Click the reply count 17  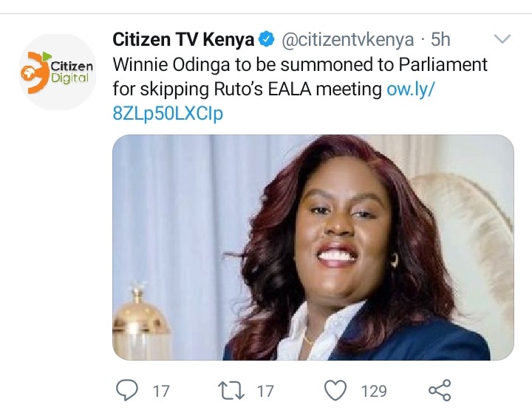click(x=161, y=391)
